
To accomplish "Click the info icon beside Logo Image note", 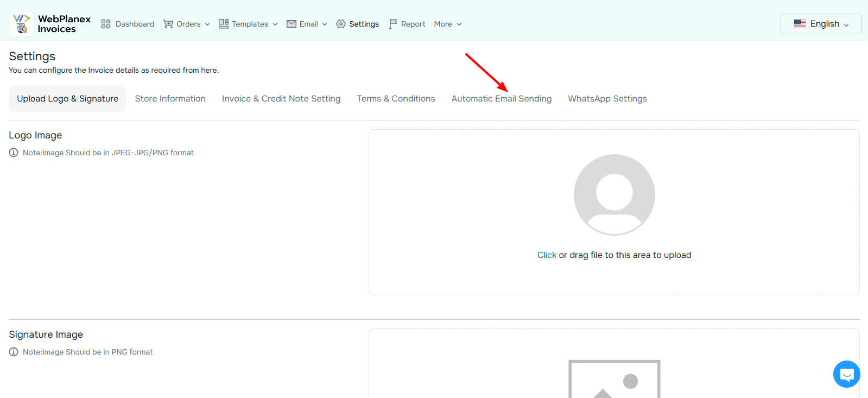I will point(14,153).
